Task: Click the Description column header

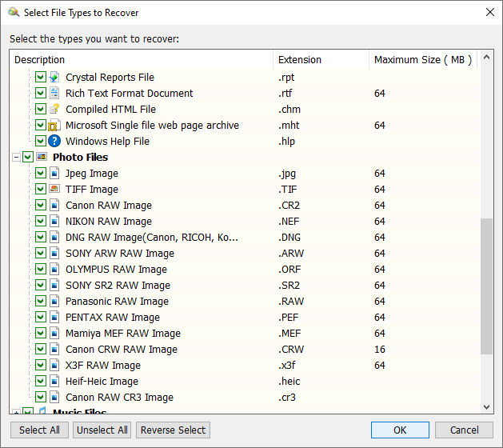Action: coord(142,60)
